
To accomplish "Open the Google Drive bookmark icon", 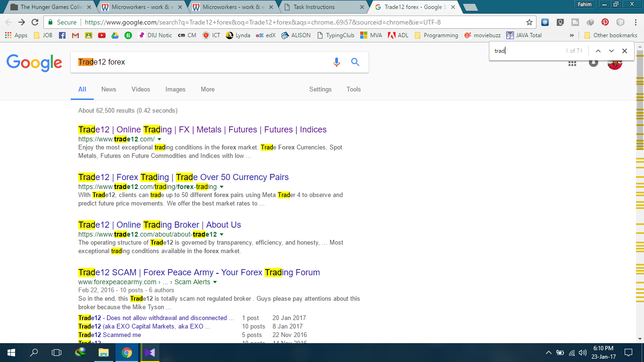I will pos(115,35).
